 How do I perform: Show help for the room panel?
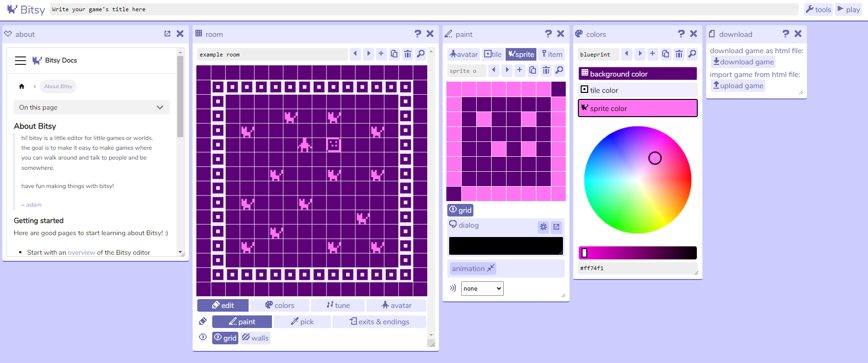[418, 34]
